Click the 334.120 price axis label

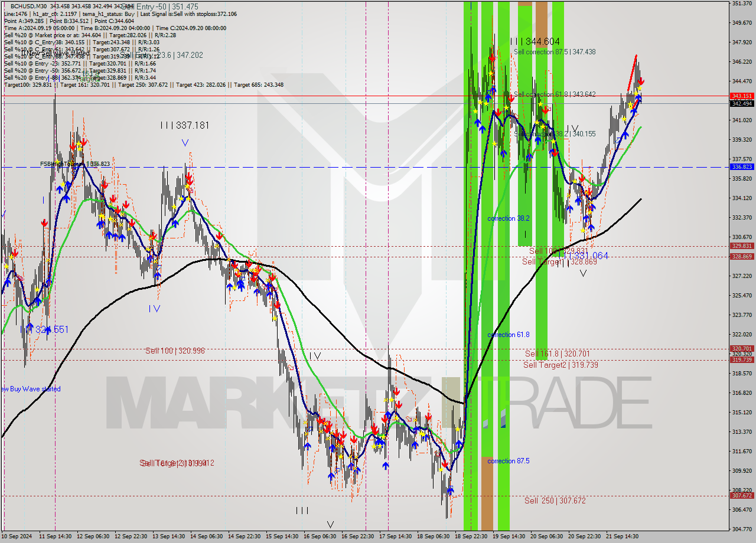(742, 198)
